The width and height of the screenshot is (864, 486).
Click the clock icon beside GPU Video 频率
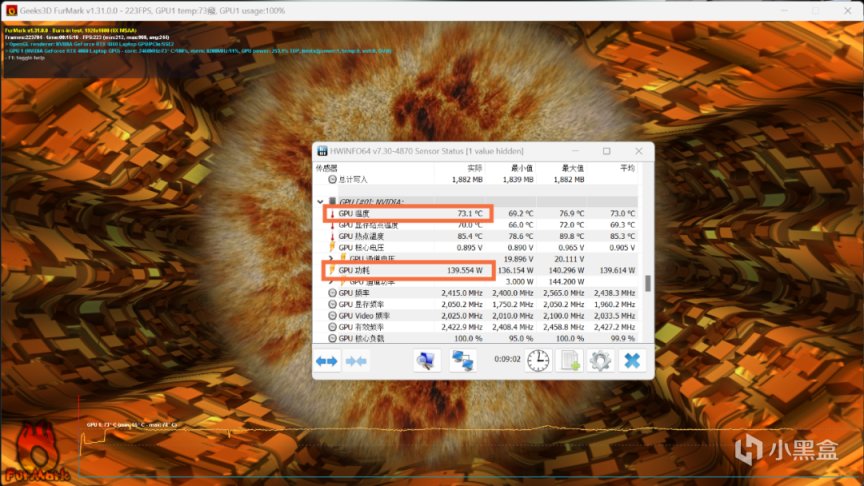pyautogui.click(x=332, y=316)
